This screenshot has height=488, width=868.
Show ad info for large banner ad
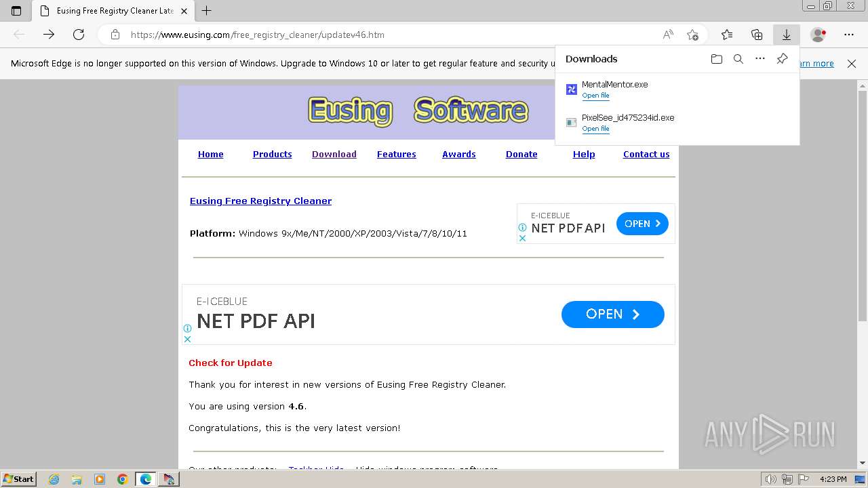[187, 329]
